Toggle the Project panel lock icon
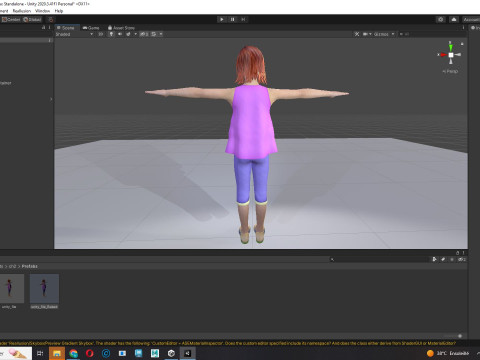The width and height of the screenshot is (480, 360). tap(458, 253)
